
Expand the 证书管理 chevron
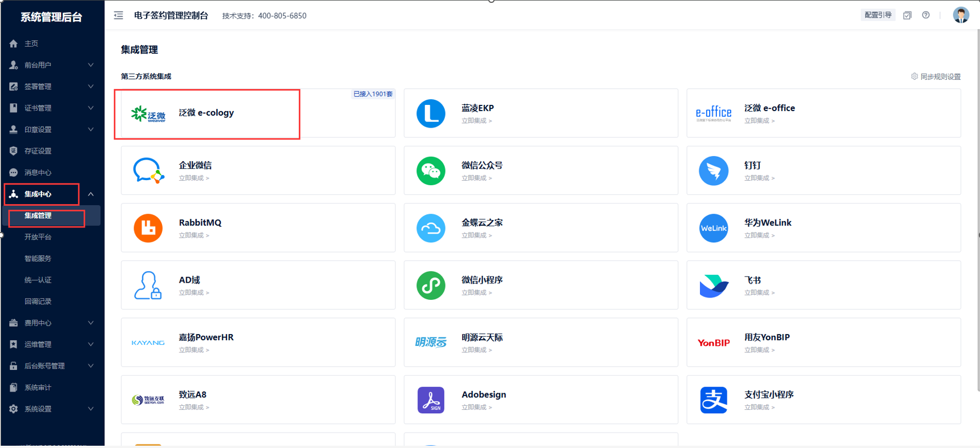tap(91, 108)
